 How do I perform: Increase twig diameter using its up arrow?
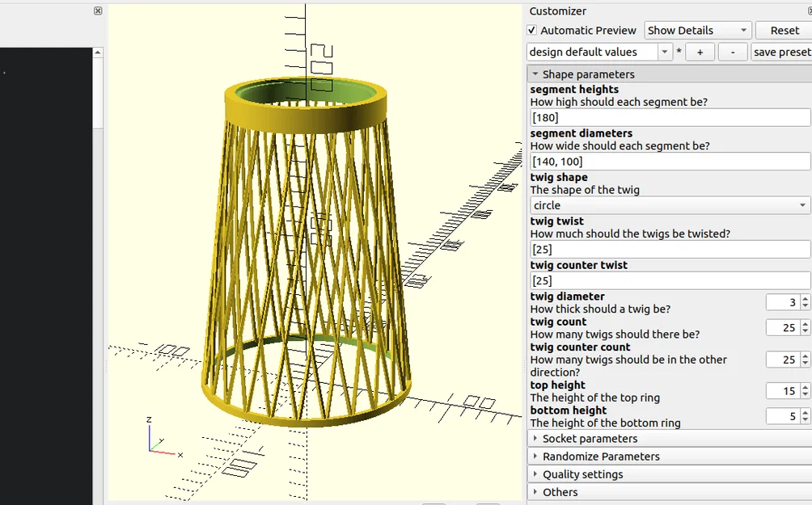coord(805,298)
